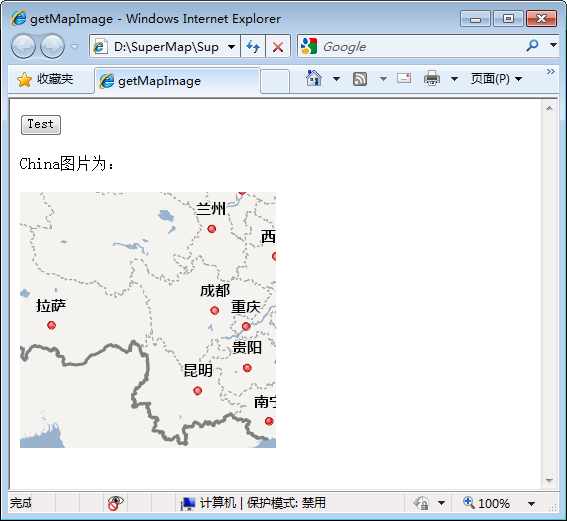Image resolution: width=567 pixels, height=521 pixels.
Task: Open the Page (页面) menu dropdown
Action: [x=496, y=78]
